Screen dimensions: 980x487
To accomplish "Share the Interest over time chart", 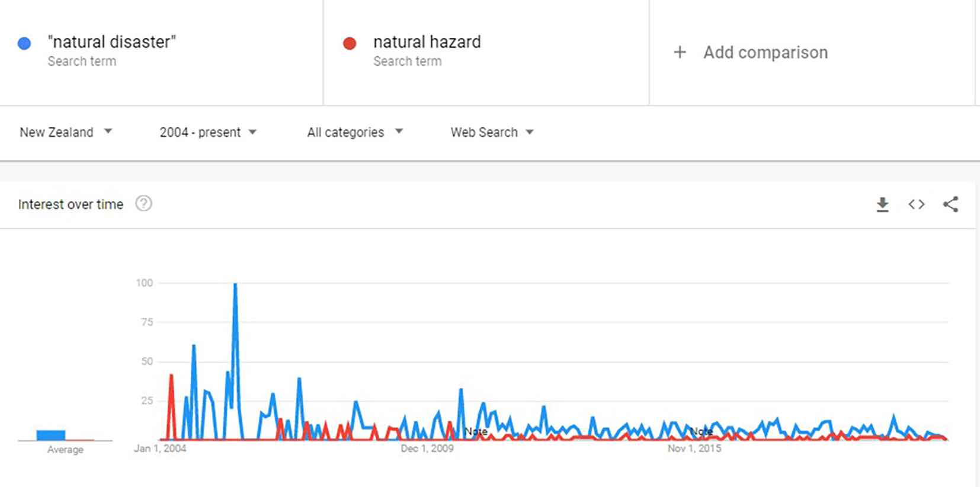I will pos(950,204).
